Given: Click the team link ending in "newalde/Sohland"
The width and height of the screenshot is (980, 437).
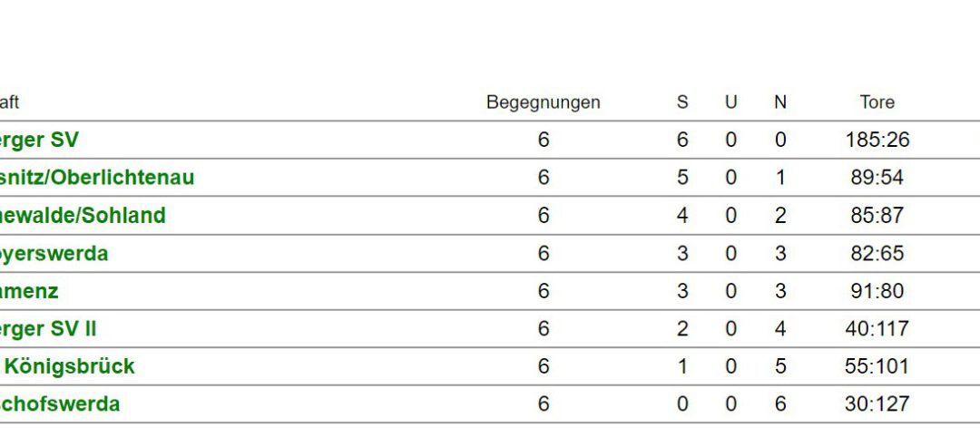Looking at the screenshot, I should [83, 216].
